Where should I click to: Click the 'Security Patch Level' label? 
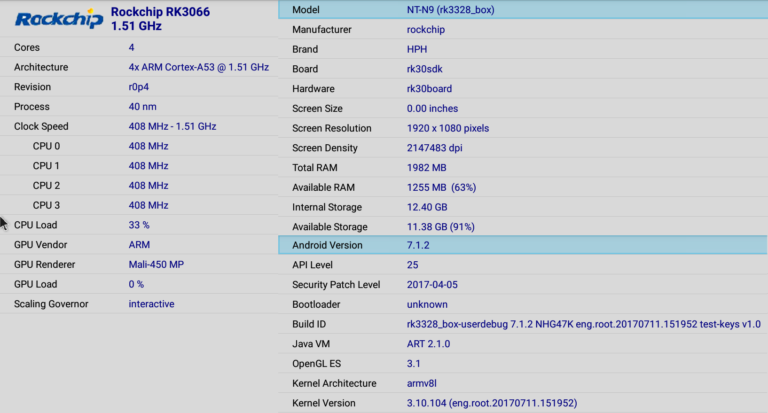336,285
